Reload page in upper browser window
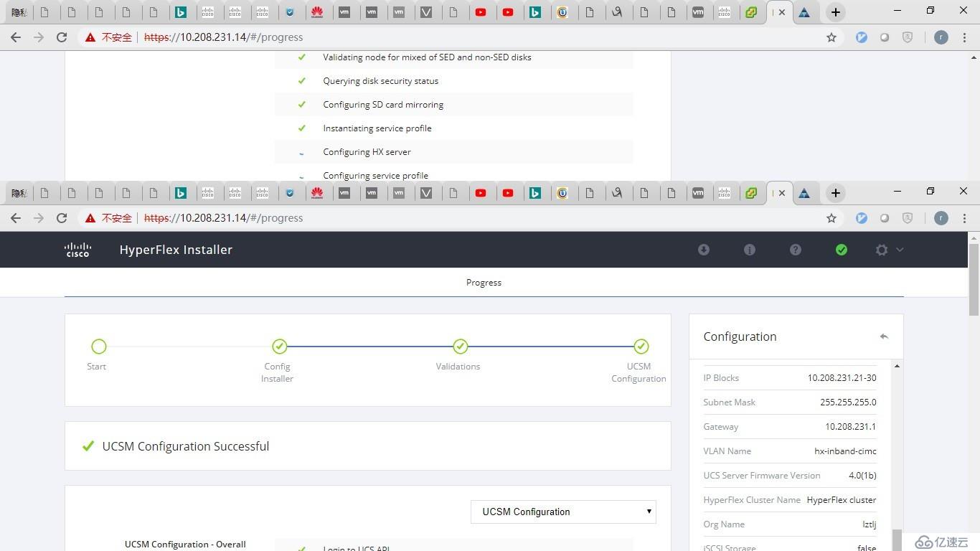 62,37
